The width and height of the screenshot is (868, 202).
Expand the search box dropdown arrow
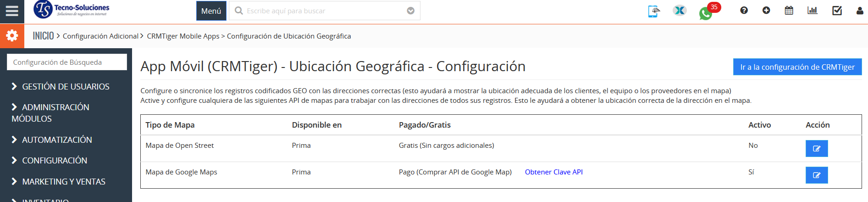(410, 11)
